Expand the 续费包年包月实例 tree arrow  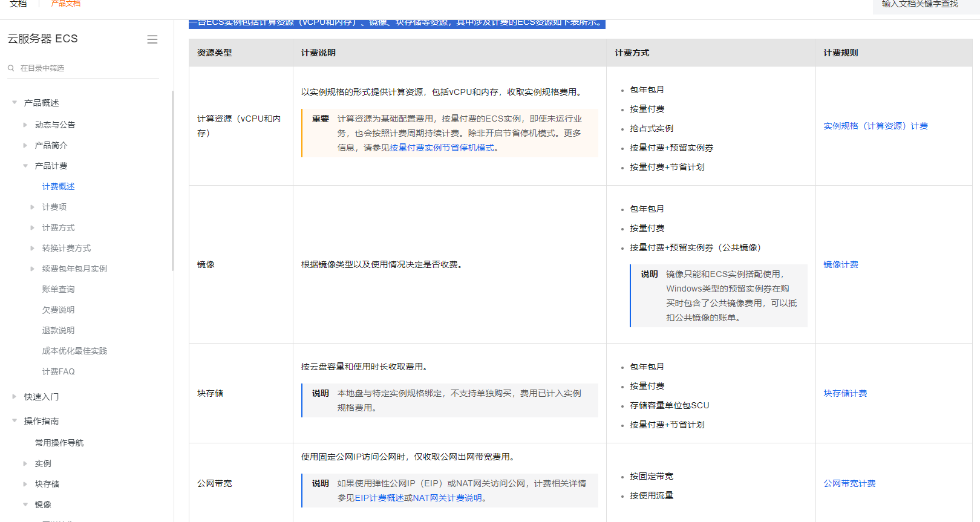33,269
